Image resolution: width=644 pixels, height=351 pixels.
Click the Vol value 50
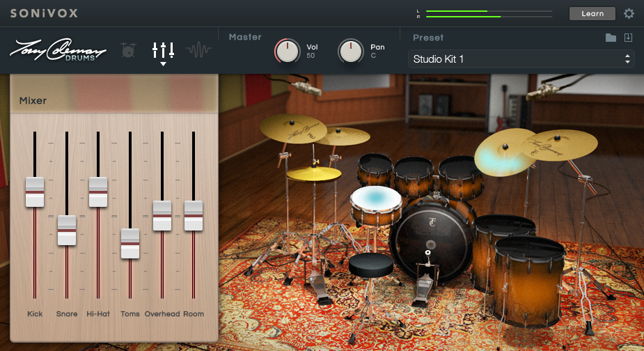point(311,56)
